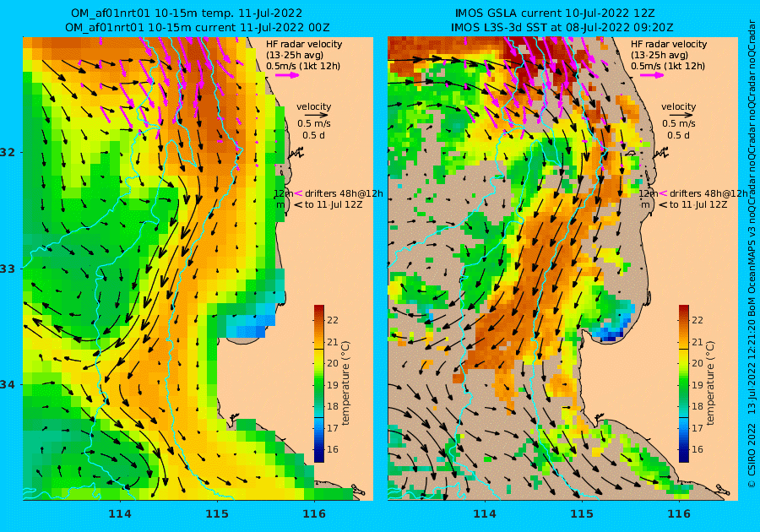Click "17" tick on left temperature colorbar
This screenshot has height=532, width=760.
point(333,428)
